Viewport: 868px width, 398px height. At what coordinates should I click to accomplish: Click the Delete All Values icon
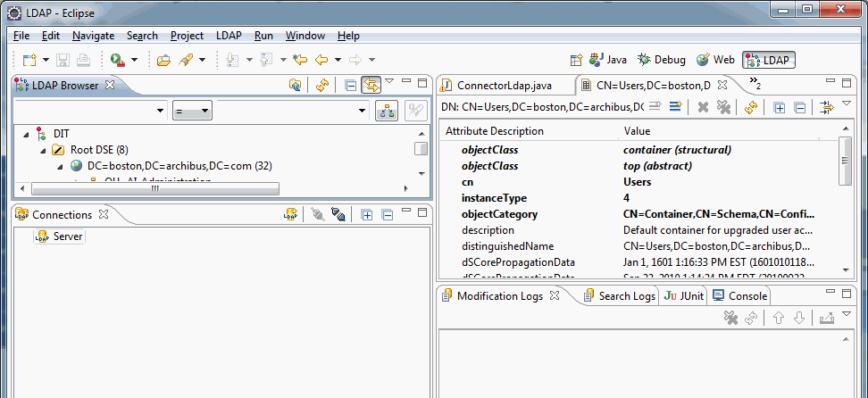(724, 107)
